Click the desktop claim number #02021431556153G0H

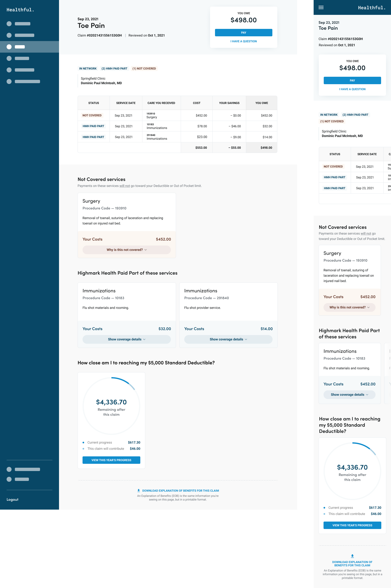click(104, 35)
